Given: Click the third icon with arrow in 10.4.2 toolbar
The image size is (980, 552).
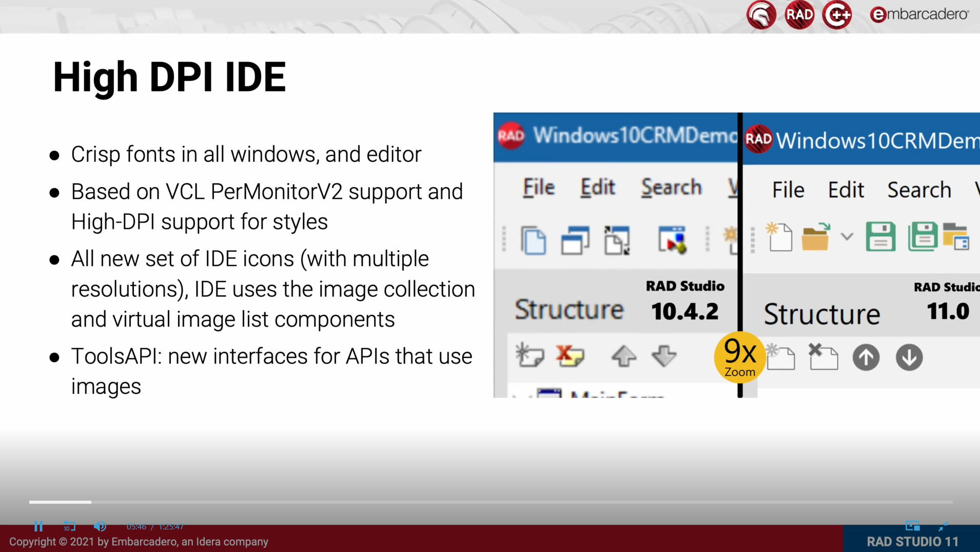Looking at the screenshot, I should click(617, 240).
